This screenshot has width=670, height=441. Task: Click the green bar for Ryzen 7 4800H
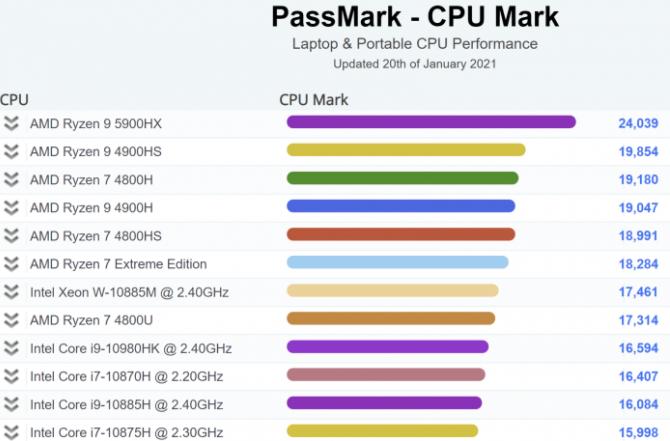tap(402, 179)
